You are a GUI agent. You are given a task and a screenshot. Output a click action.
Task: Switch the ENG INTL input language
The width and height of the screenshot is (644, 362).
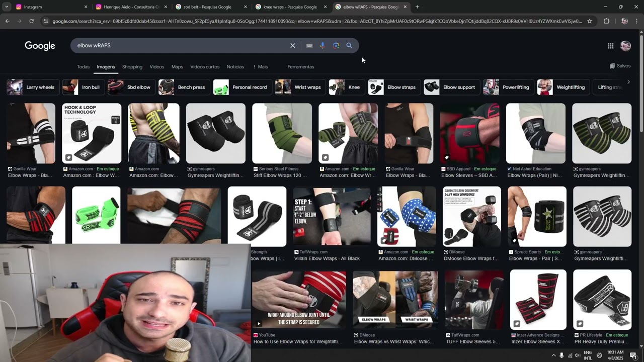tap(588, 355)
